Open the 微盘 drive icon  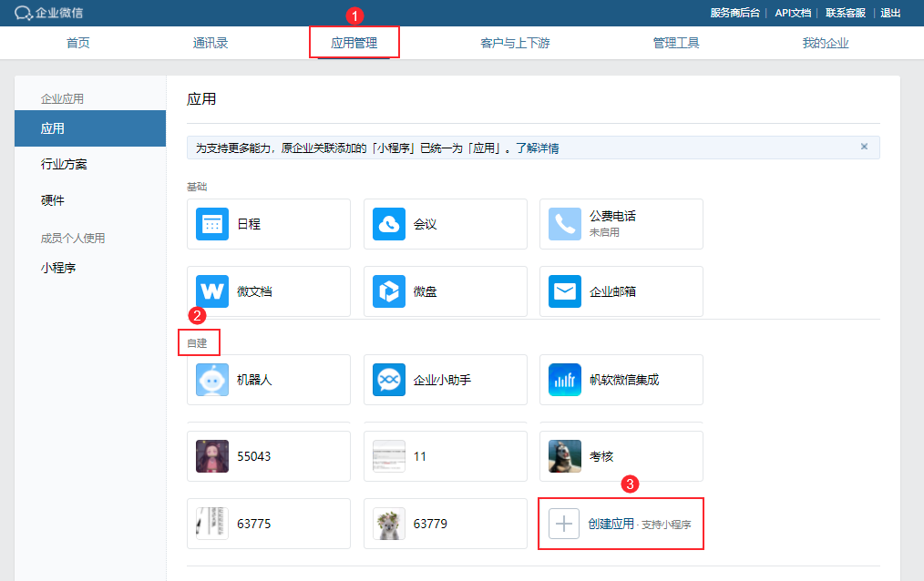coord(389,291)
